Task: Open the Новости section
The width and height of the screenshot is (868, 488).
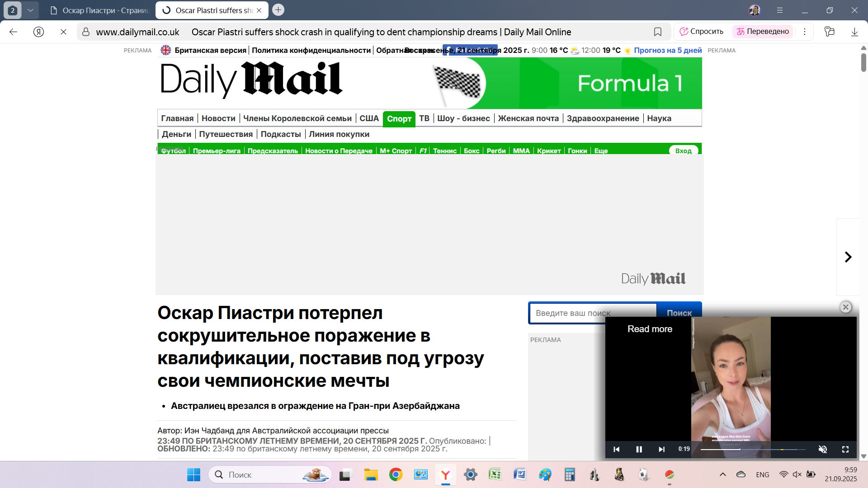Action: (x=218, y=118)
